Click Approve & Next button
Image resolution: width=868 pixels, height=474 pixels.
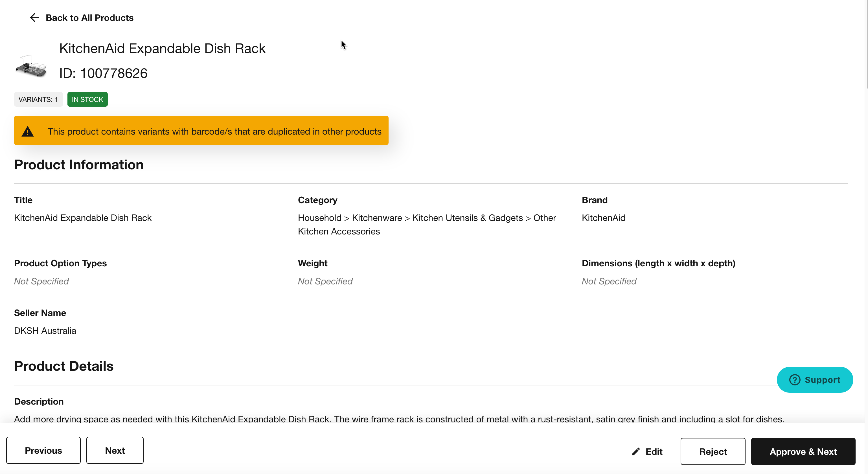click(803, 451)
